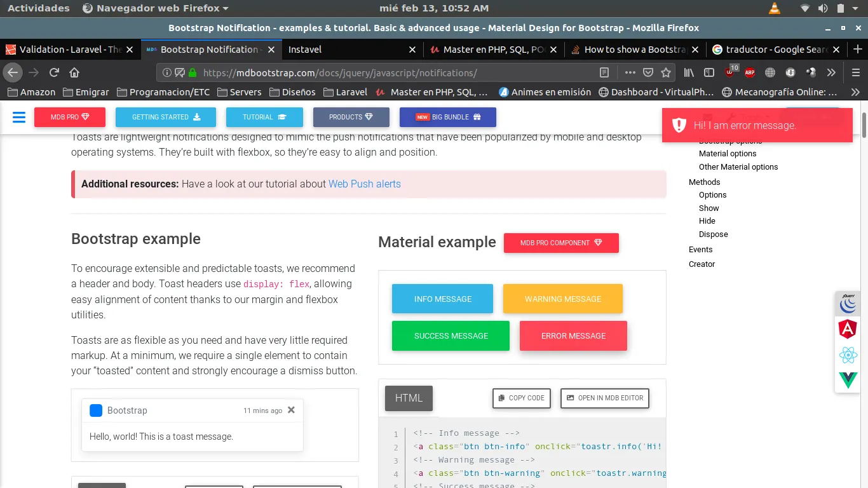Click the PRODUCTS button

coord(351,117)
